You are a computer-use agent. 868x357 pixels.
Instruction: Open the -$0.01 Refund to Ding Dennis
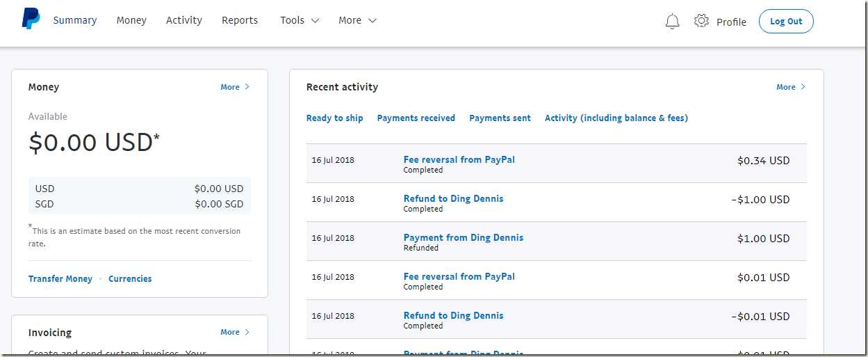coord(453,315)
